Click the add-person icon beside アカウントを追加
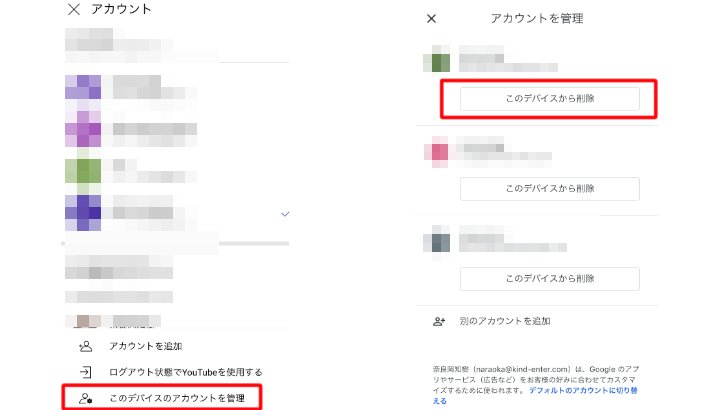The height and width of the screenshot is (410, 728). (x=86, y=346)
